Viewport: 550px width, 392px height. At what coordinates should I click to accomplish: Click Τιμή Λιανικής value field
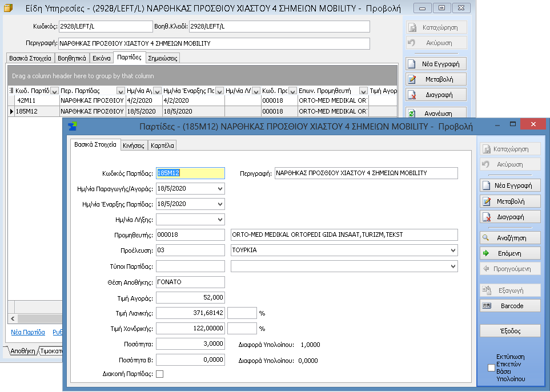[190, 313]
